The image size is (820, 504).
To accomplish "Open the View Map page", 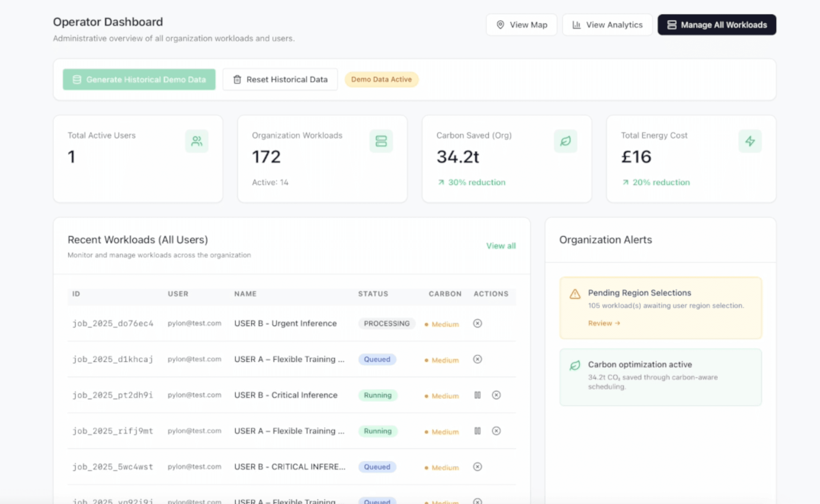I will [522, 25].
